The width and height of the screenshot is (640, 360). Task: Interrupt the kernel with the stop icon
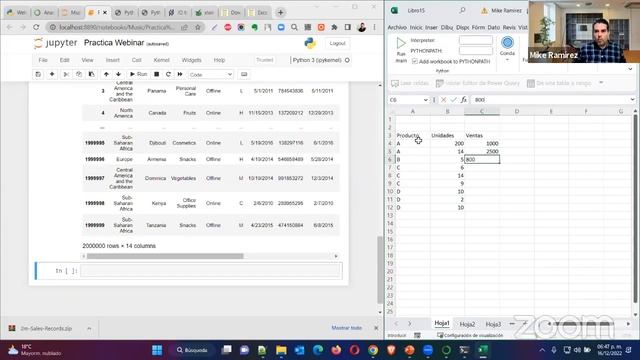pyautogui.click(x=156, y=74)
